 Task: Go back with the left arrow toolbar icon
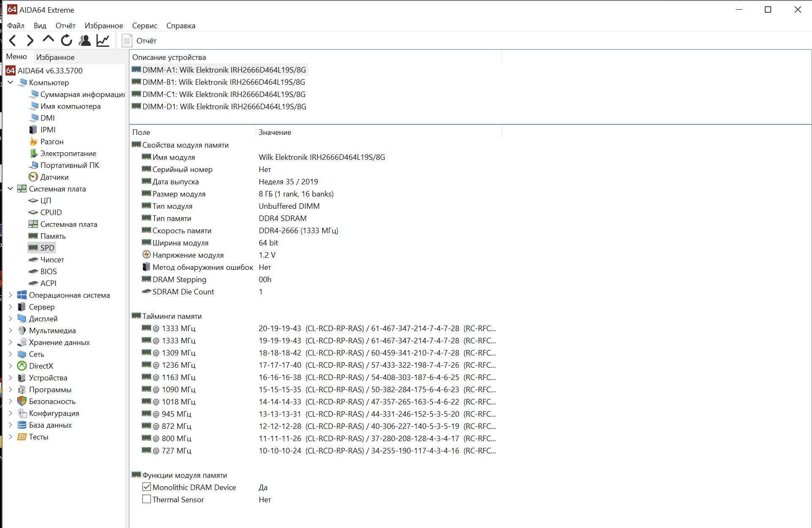(13, 40)
